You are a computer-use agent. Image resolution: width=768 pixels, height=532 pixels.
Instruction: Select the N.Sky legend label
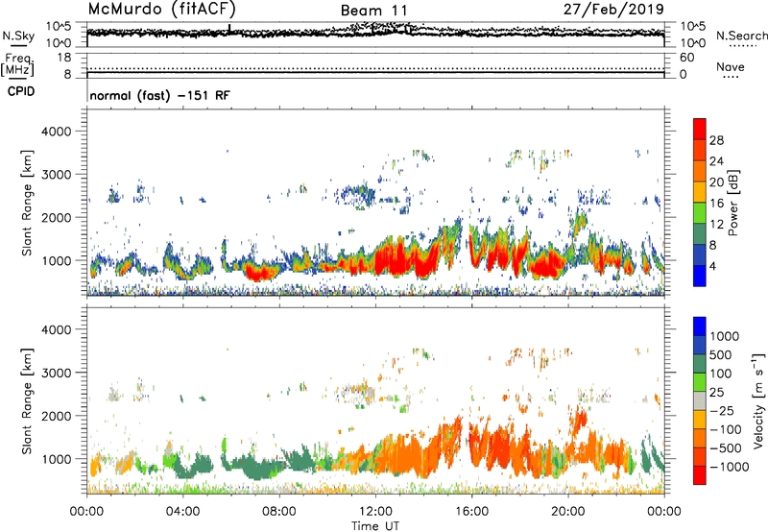[18, 36]
